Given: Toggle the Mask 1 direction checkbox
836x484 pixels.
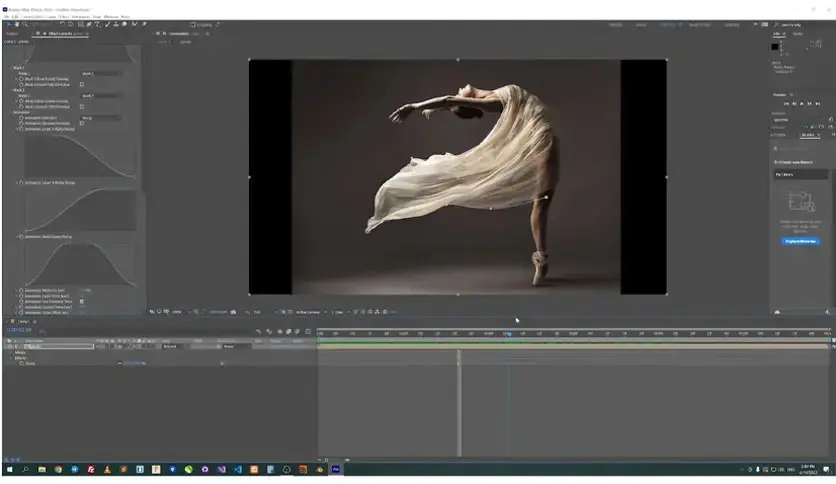Looking at the screenshot, I should point(82,84).
